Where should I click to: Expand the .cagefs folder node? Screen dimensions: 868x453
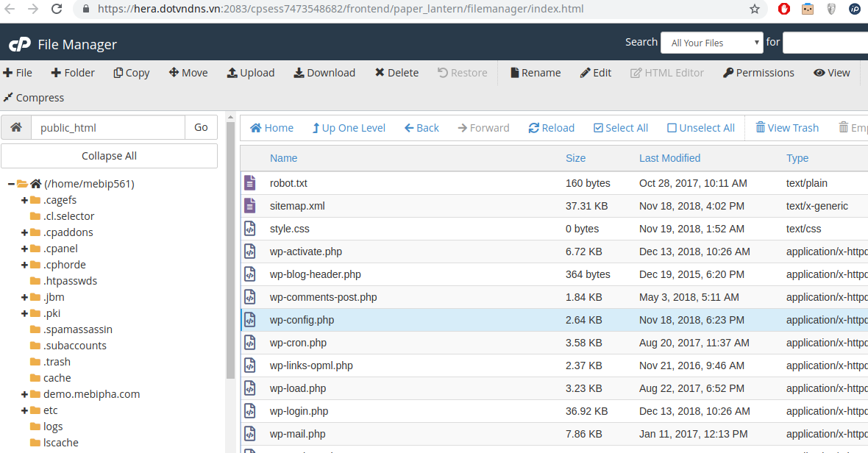pos(24,200)
